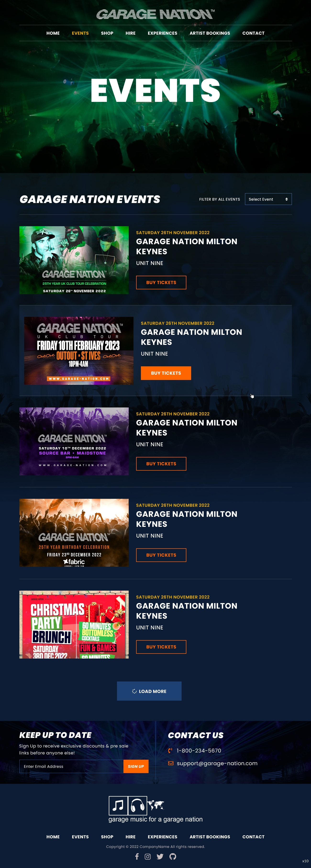Go to Artist Bookings in top navigation
This screenshot has width=311, height=868.
(210, 33)
